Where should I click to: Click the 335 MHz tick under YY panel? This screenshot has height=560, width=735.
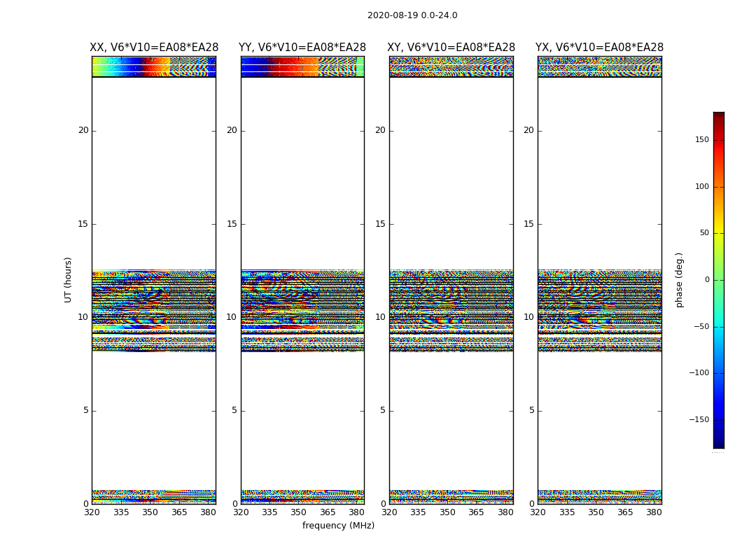click(269, 512)
